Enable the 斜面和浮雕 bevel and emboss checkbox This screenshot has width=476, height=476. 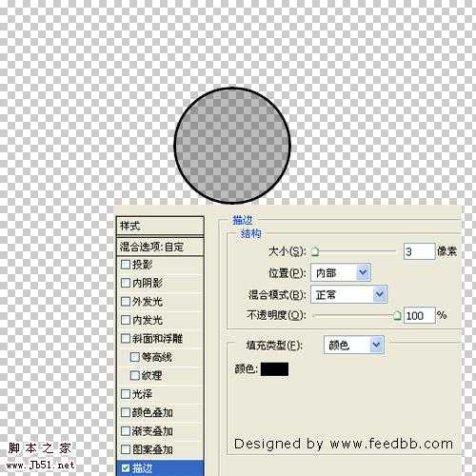(x=126, y=338)
